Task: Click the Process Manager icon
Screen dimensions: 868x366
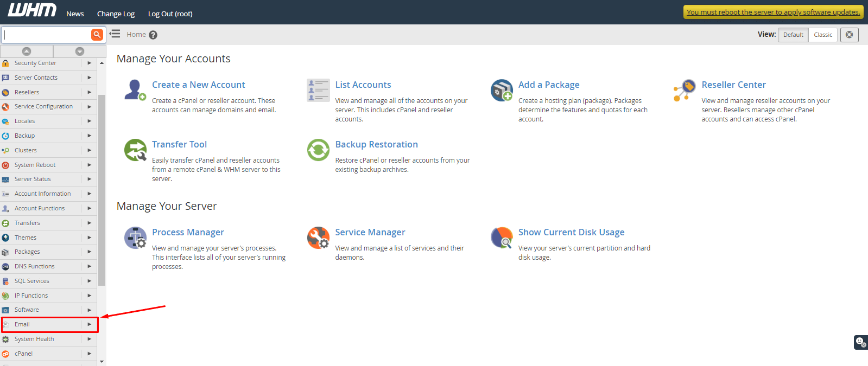Action: coord(135,237)
